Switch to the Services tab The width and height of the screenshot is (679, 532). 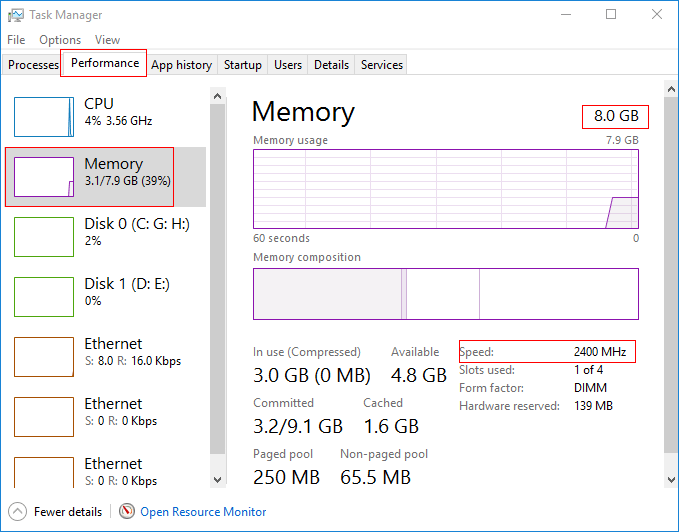382,64
